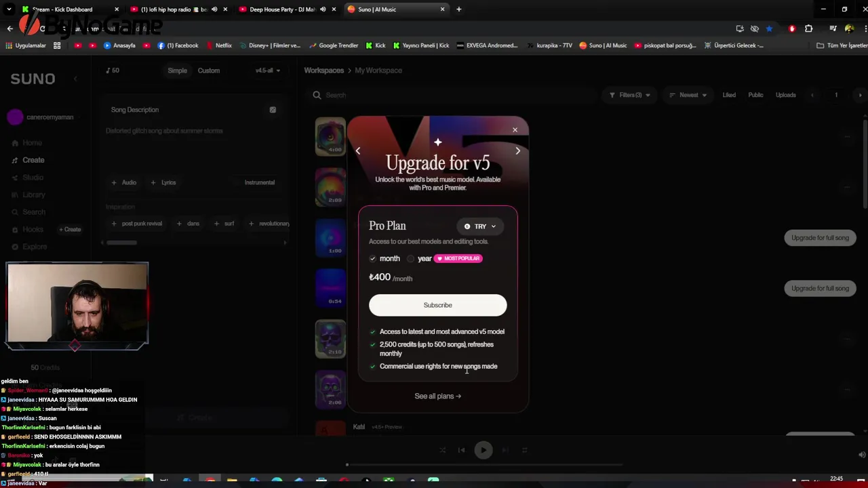Open the song thumbnail with 4:00 duration
This screenshot has height=488, width=868.
[330, 137]
